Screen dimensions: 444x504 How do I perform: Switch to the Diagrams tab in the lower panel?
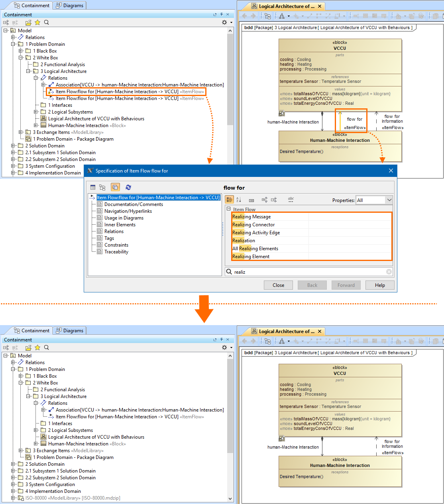[69, 331]
